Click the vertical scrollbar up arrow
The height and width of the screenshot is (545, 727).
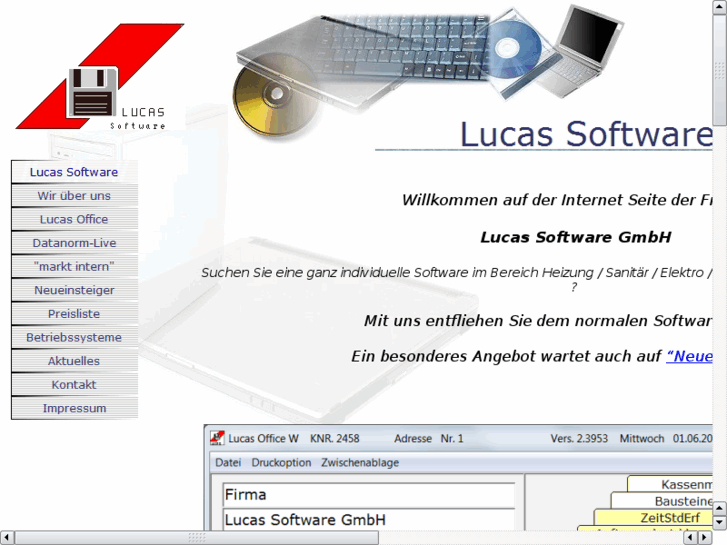tap(720, 7)
